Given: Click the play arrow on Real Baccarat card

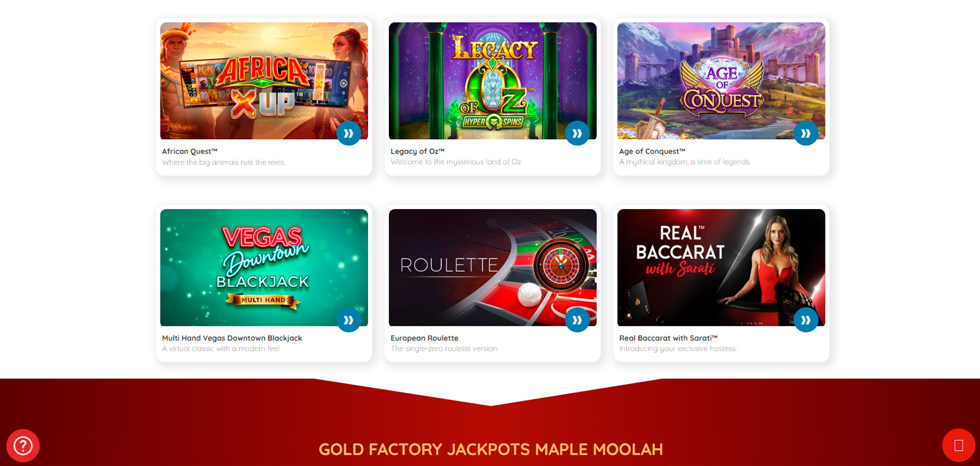Looking at the screenshot, I should tap(806, 319).
